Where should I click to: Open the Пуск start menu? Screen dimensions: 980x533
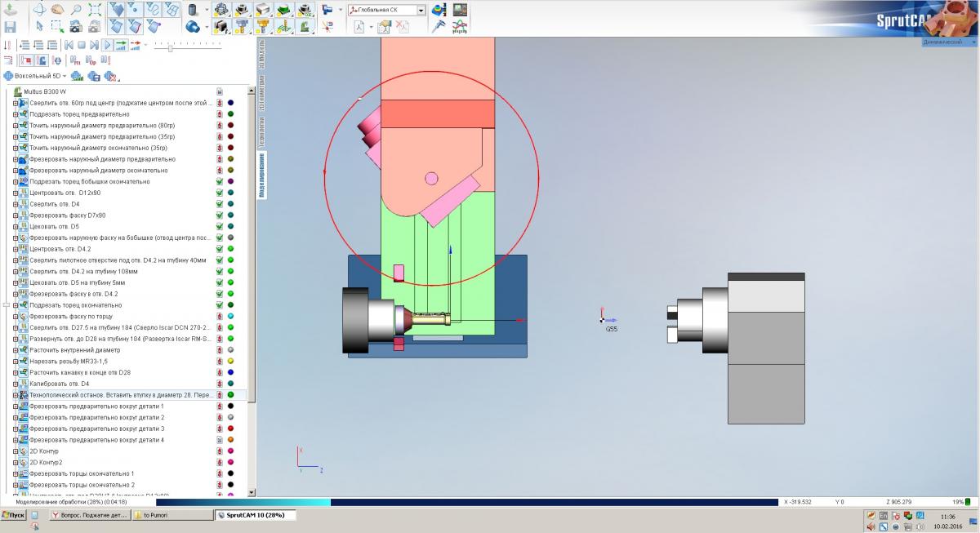coord(16,516)
